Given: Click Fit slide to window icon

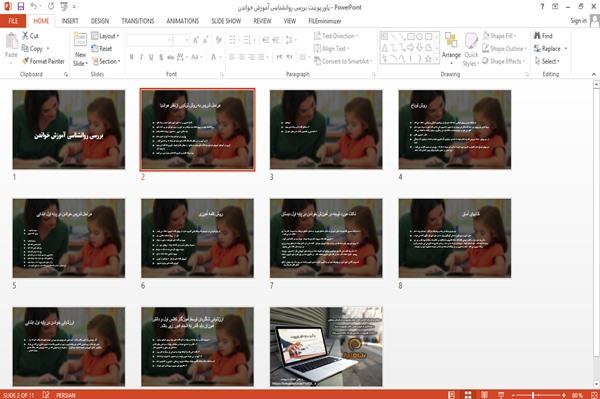Looking at the screenshot, I should click(594, 395).
